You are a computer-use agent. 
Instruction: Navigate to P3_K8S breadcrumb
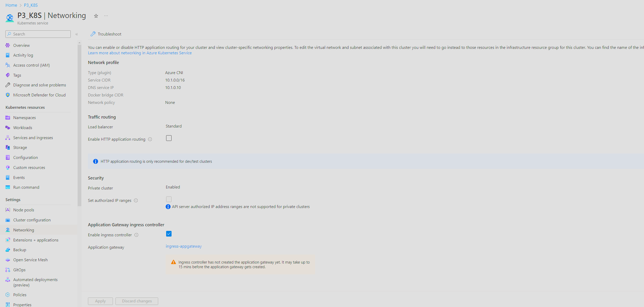[31, 5]
